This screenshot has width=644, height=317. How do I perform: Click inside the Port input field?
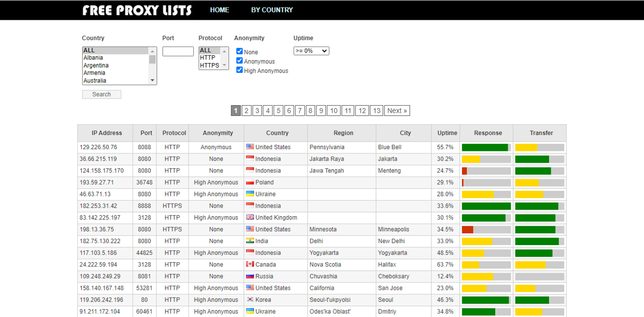178,51
